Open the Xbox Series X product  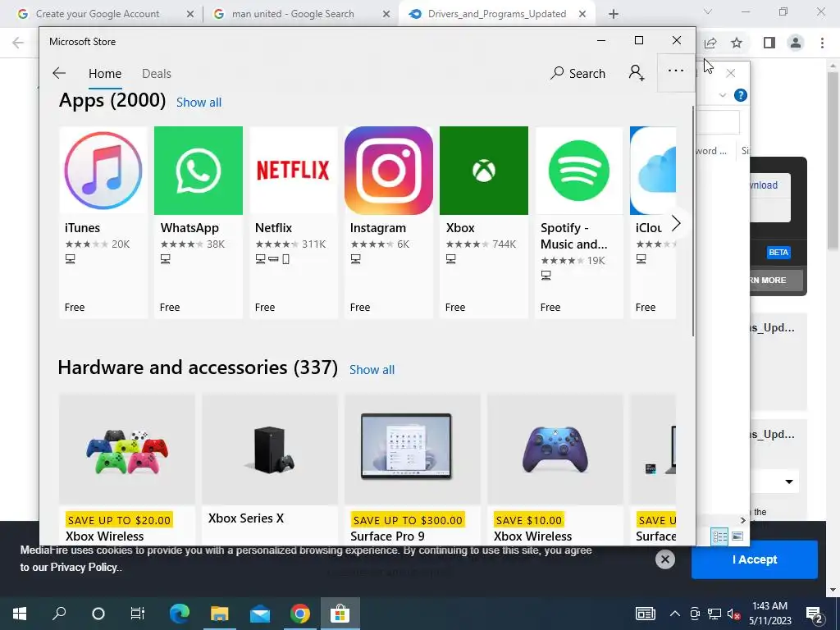coord(270,469)
